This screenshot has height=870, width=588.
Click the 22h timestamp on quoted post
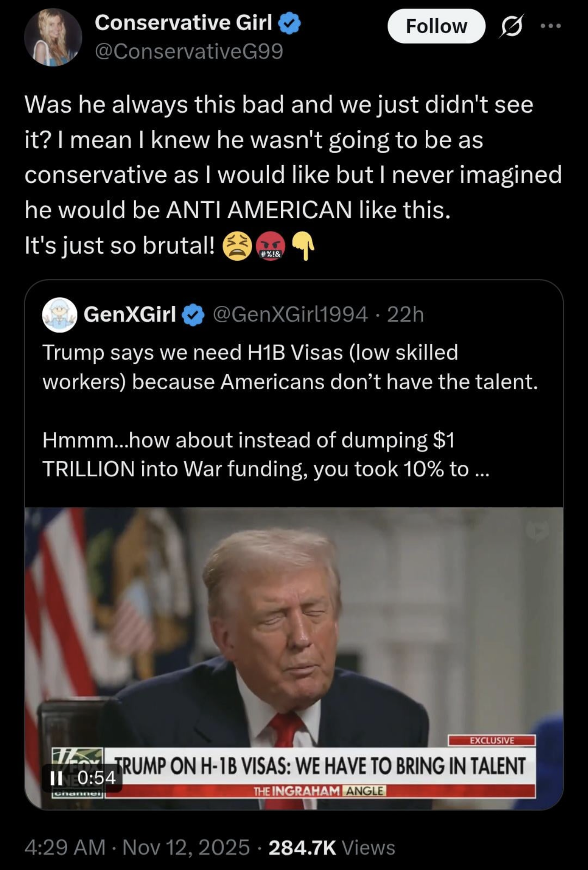pyautogui.click(x=405, y=314)
